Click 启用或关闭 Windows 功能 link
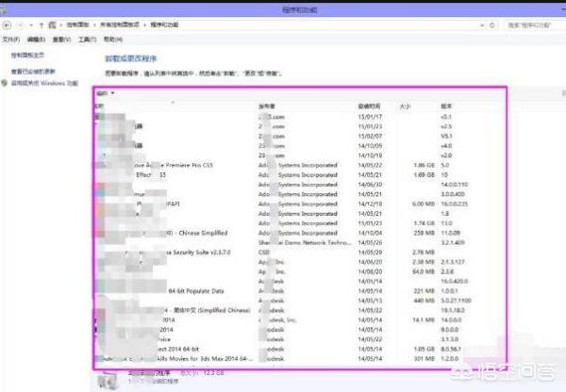This screenshot has width=566, height=392. point(43,82)
